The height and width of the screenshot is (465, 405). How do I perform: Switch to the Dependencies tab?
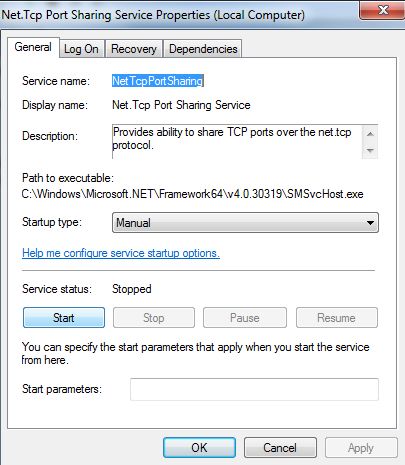pos(203,49)
